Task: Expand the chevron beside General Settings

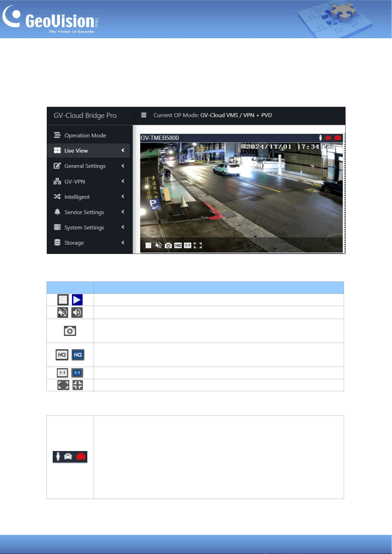Action: (123, 166)
